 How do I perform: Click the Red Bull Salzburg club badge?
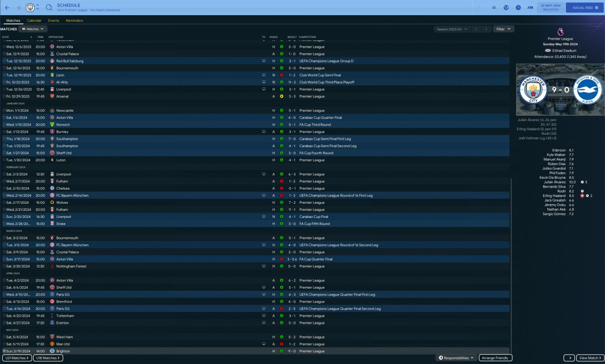[x=52, y=61]
